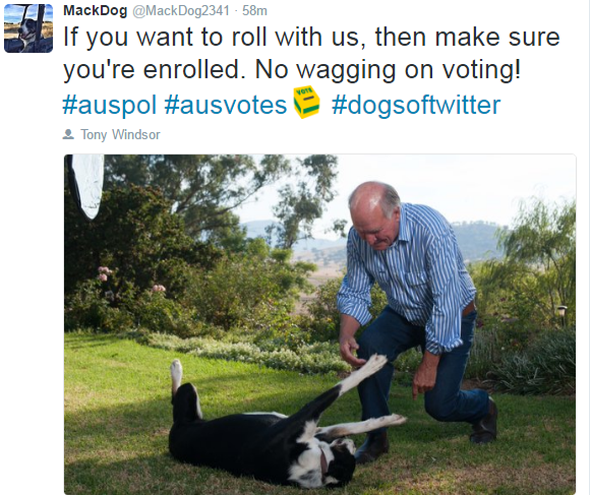Image resolution: width=590 pixels, height=495 pixels.
Task: Click the yellow vote ballot box emoji
Action: tap(307, 102)
